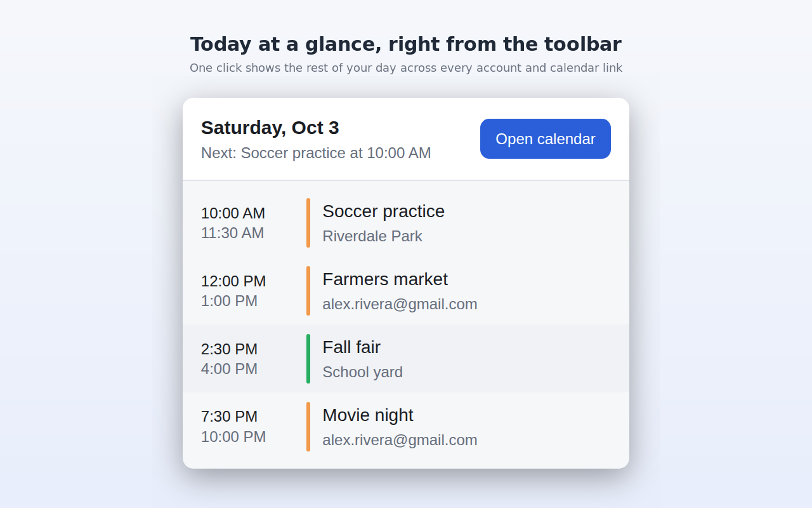Viewport: 812px width, 508px height.
Task: Click the 11:30 AM end time
Action: [x=232, y=233]
